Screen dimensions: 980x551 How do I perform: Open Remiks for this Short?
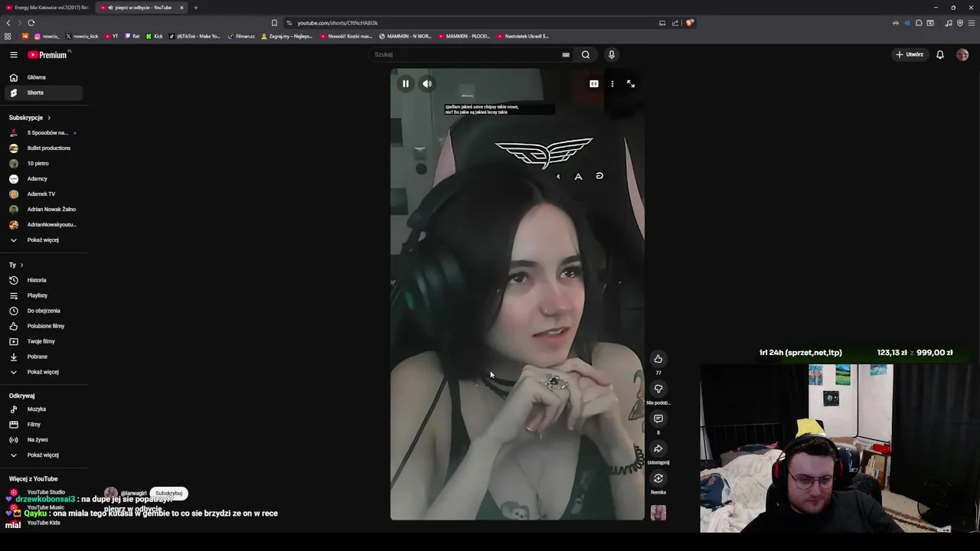(x=658, y=478)
